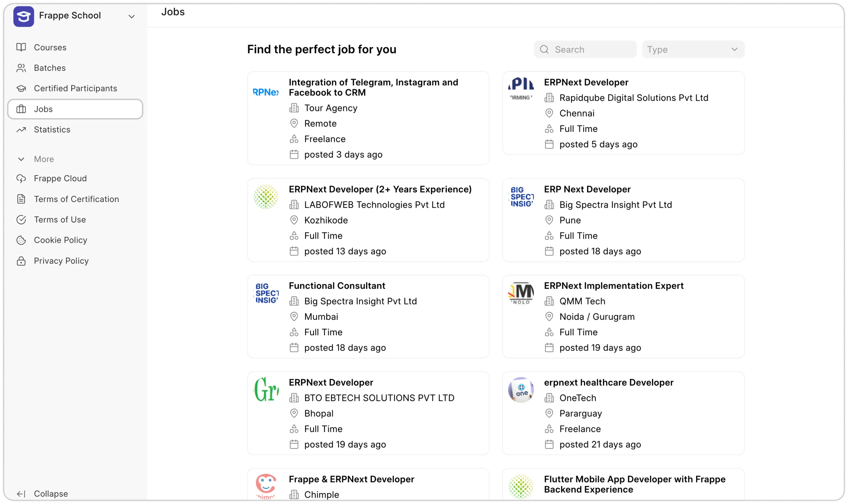This screenshot has width=848, height=504.
Task: Select the Courses book icon
Action: (x=21, y=47)
